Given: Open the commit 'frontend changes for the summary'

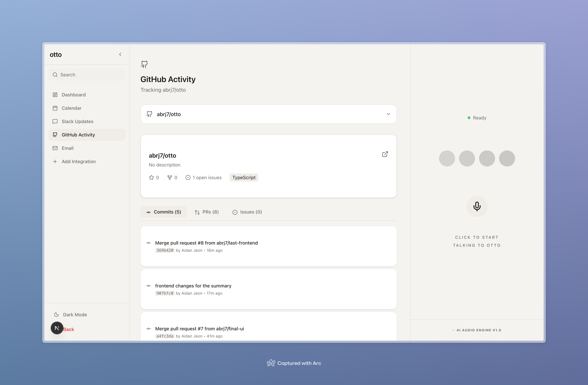Looking at the screenshot, I should click(193, 286).
